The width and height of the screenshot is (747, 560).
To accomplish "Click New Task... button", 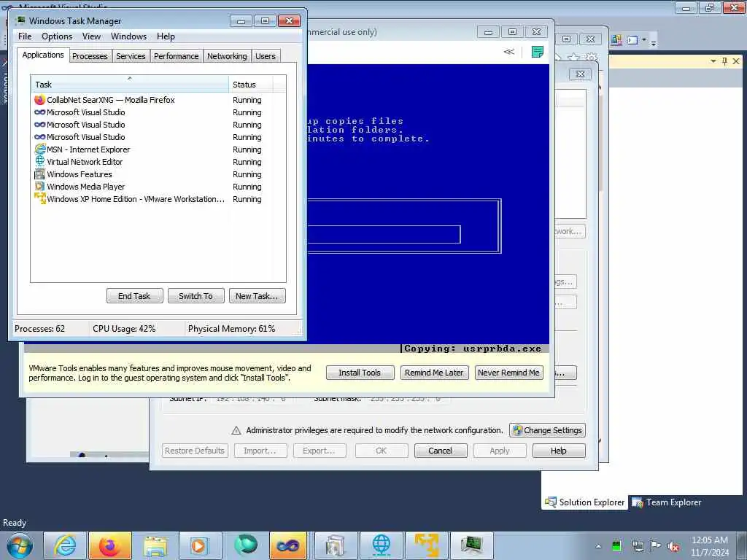I will pos(257,296).
